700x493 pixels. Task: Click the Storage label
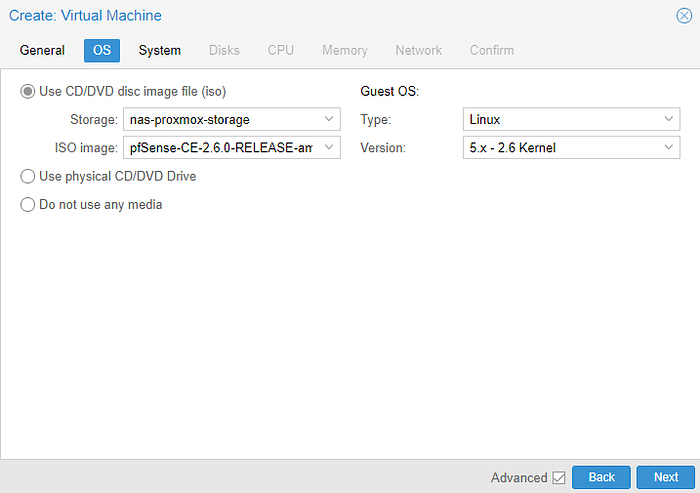pyautogui.click(x=94, y=120)
